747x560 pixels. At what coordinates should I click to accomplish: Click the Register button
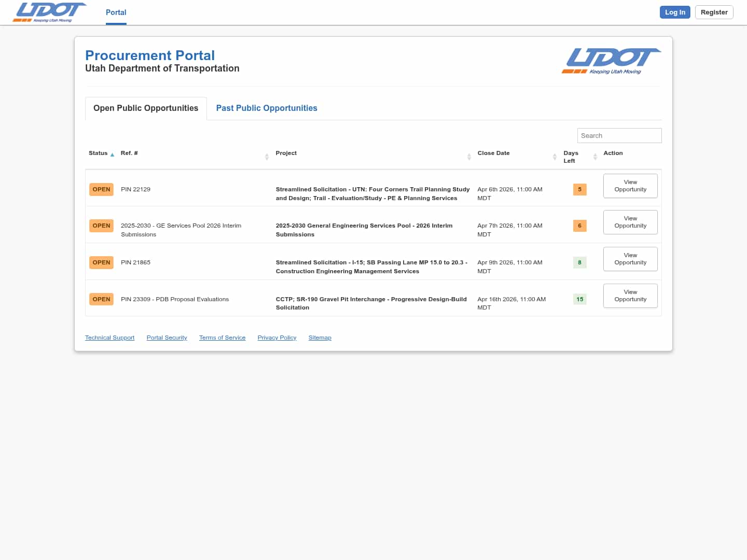(714, 12)
